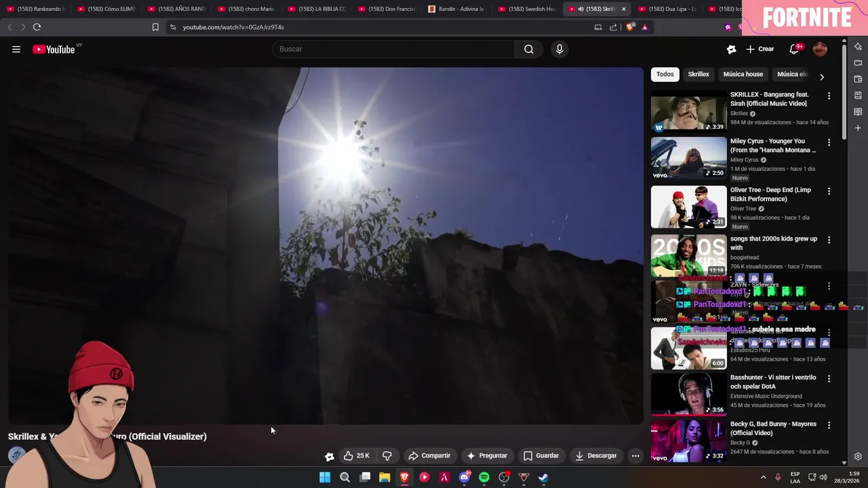
Task: Close the active Skrillex browser tab
Action: (x=624, y=9)
